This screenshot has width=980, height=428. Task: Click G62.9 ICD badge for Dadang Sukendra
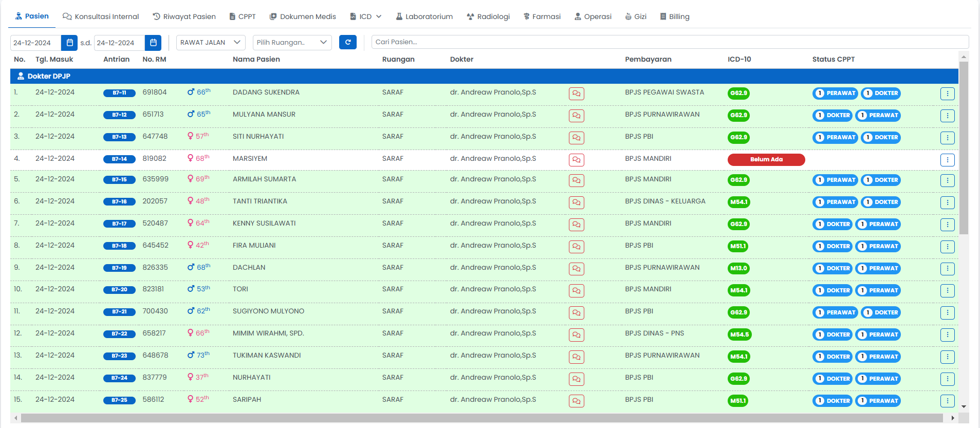(x=738, y=94)
